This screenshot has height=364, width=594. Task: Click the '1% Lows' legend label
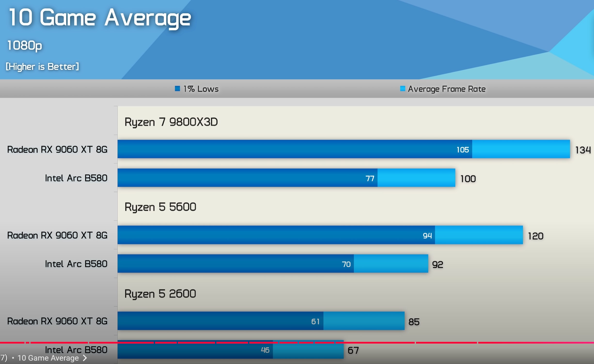click(x=201, y=89)
